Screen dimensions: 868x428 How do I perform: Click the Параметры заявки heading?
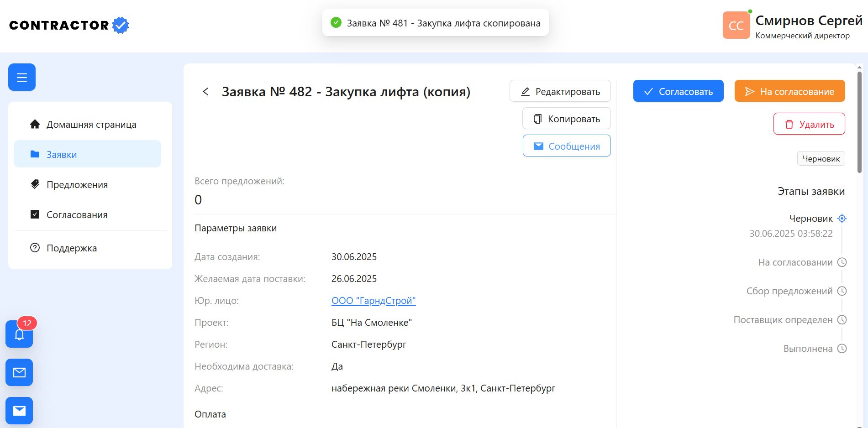coord(236,228)
